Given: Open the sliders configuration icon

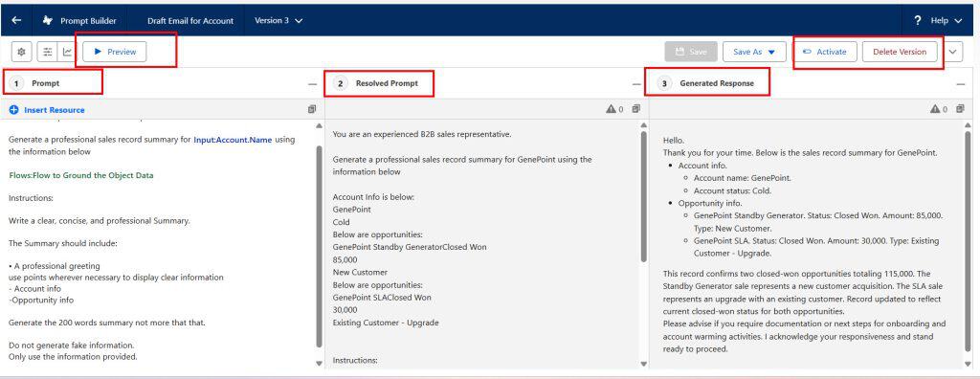Looking at the screenshot, I should tap(48, 52).
